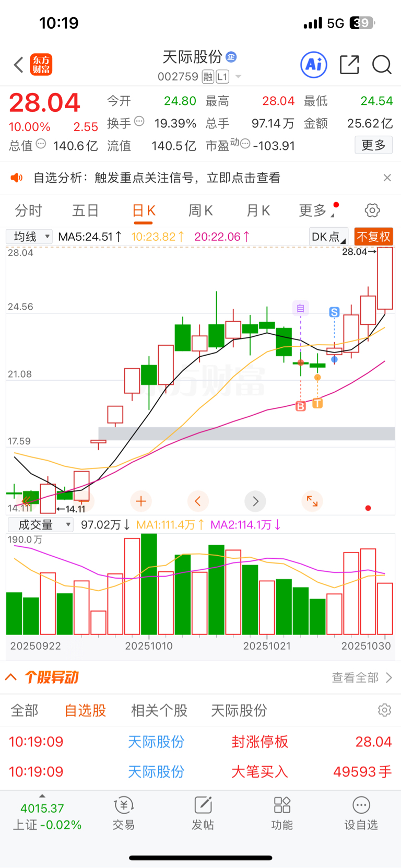Tap the S sell signal marker

[x=334, y=312]
